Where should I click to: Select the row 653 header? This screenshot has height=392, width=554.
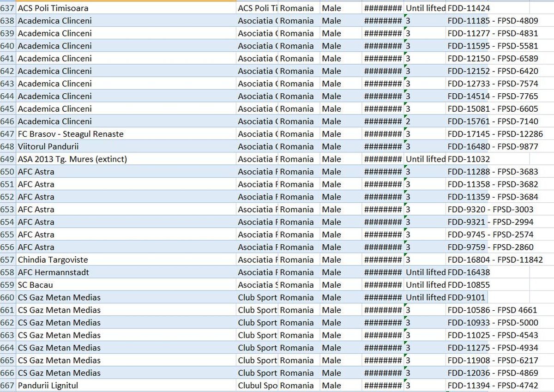pyautogui.click(x=8, y=209)
